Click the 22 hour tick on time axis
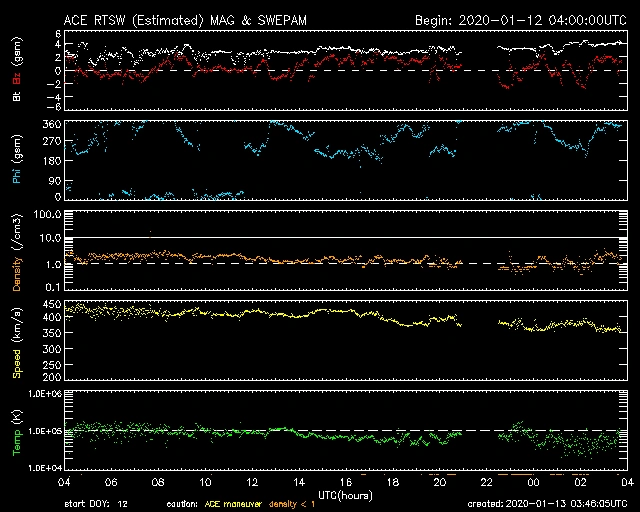 tap(486, 482)
